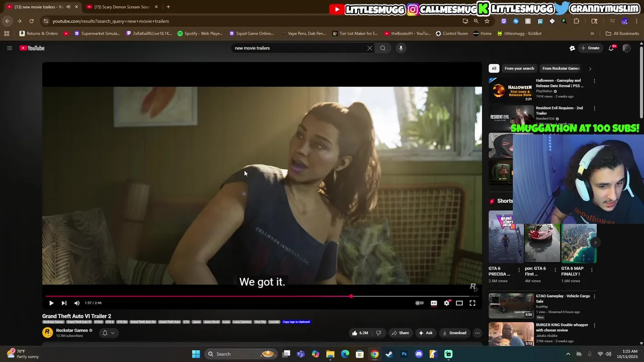
Task: Show more filter chips arrow
Action: coord(590,68)
